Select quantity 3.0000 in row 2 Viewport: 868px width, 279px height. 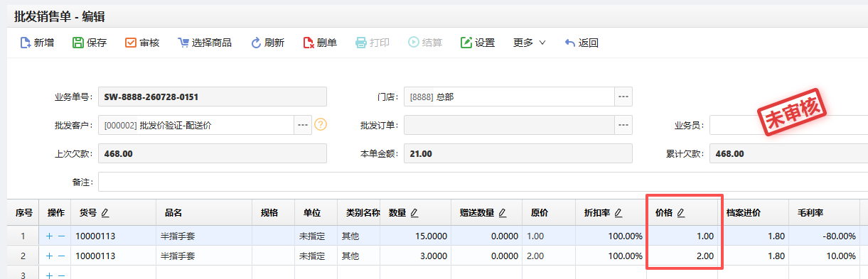[x=417, y=256]
